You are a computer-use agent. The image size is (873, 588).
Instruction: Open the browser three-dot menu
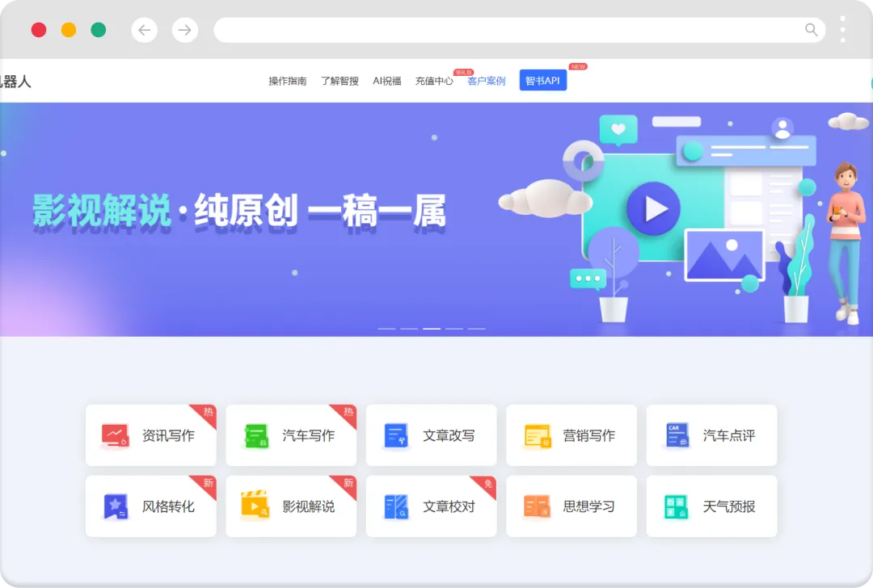[x=843, y=30]
